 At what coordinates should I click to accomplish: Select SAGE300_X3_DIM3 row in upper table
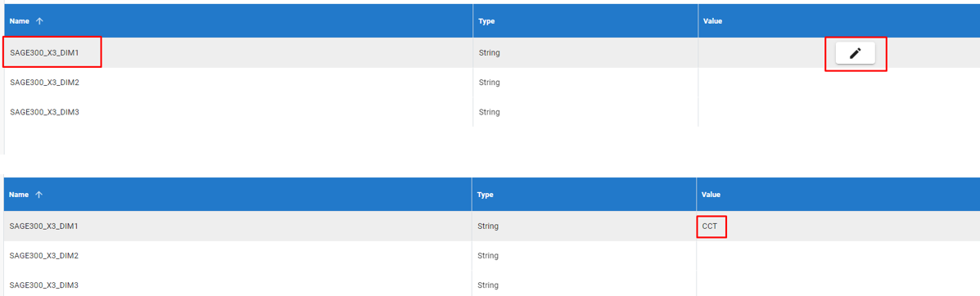click(x=490, y=112)
